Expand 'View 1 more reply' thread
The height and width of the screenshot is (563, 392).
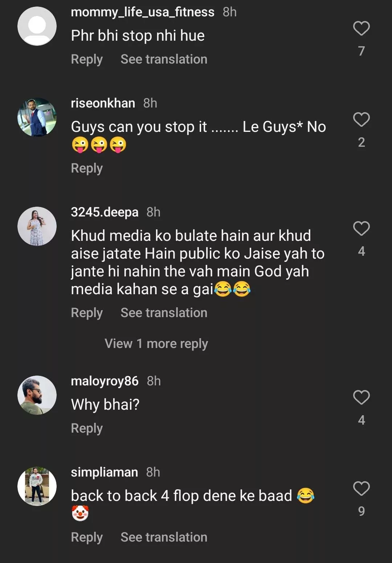pos(156,344)
